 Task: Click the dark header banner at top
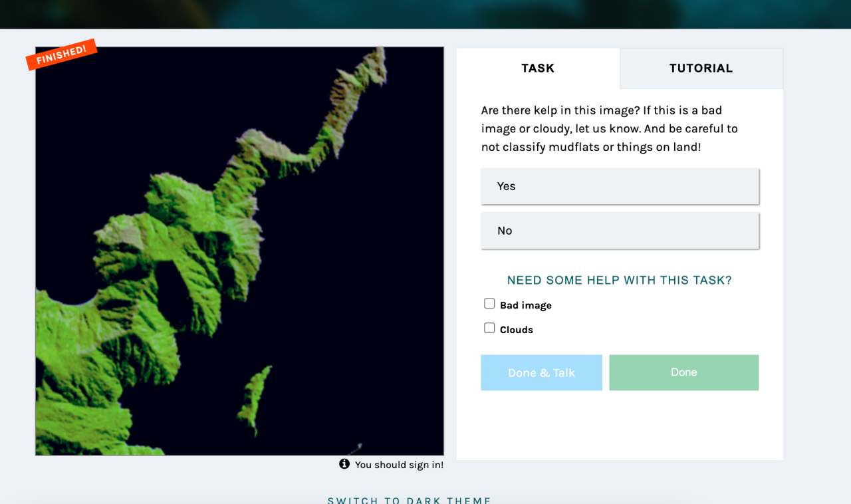pyautogui.click(x=425, y=14)
